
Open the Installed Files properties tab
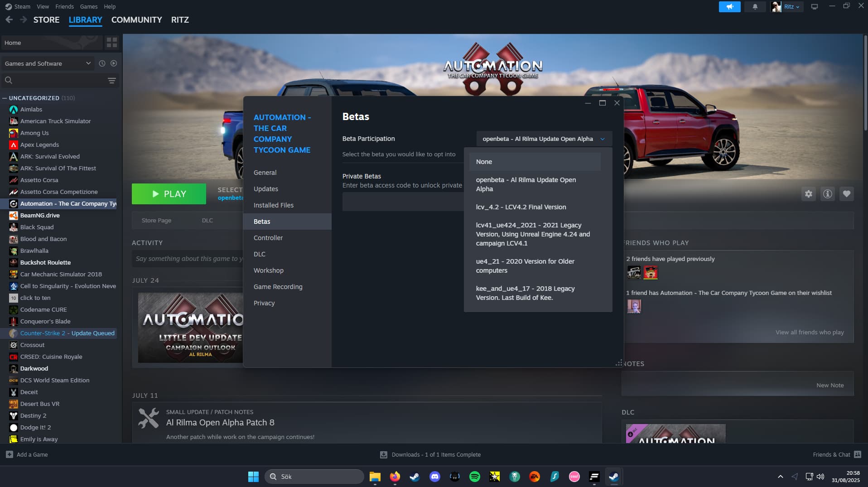[x=273, y=205]
